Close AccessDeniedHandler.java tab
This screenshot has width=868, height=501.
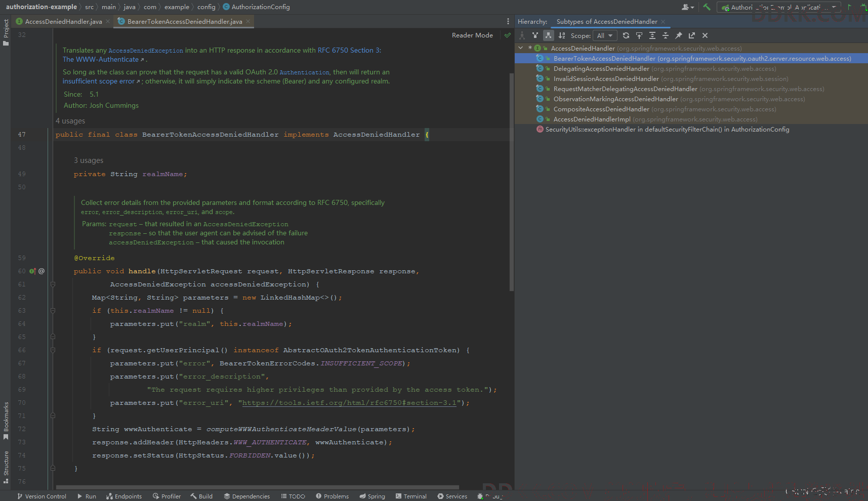click(x=108, y=21)
